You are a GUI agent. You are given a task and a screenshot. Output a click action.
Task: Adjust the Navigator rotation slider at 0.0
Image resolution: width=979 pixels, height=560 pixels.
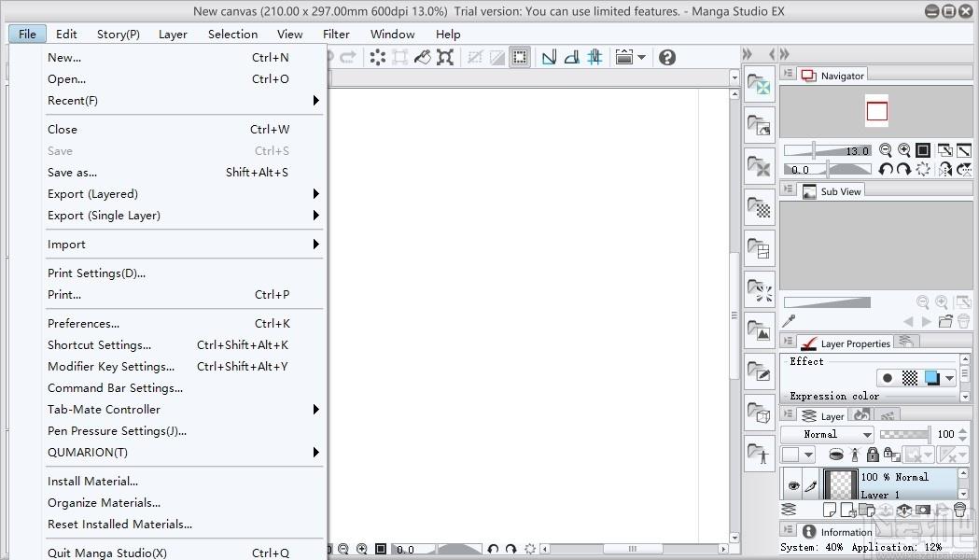[x=827, y=169]
